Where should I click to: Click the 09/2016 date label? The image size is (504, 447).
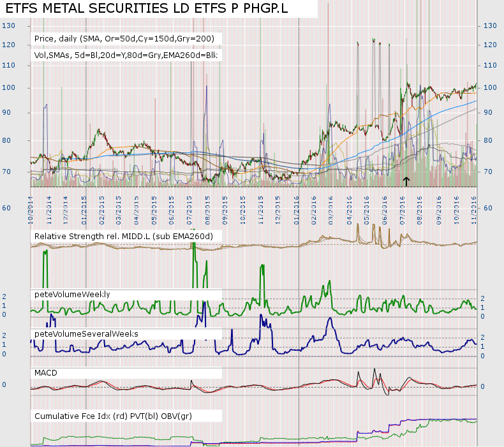[x=438, y=210]
